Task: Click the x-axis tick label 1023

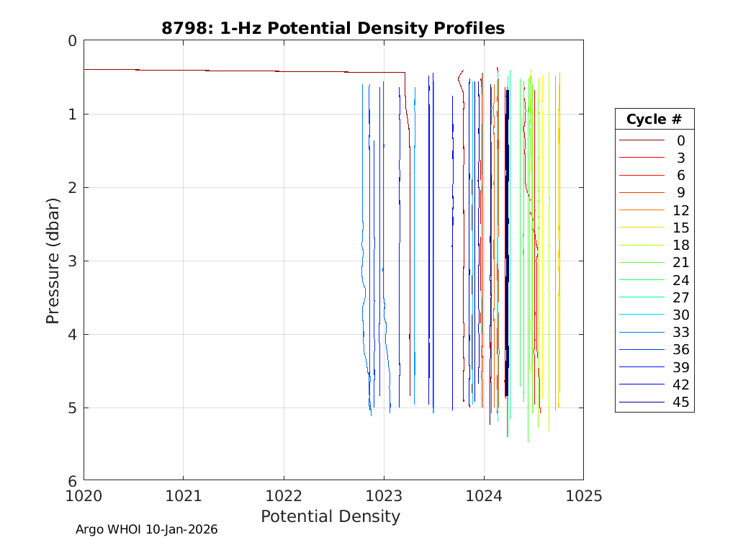Action: 384,495
